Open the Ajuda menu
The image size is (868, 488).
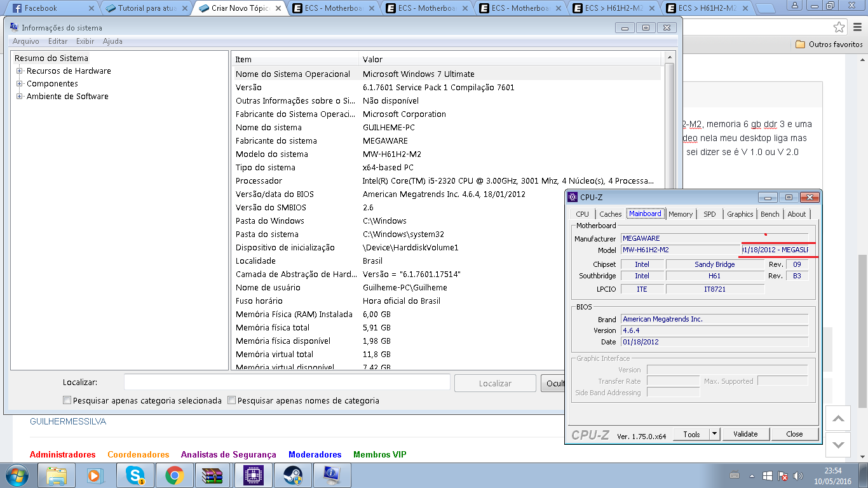(112, 41)
